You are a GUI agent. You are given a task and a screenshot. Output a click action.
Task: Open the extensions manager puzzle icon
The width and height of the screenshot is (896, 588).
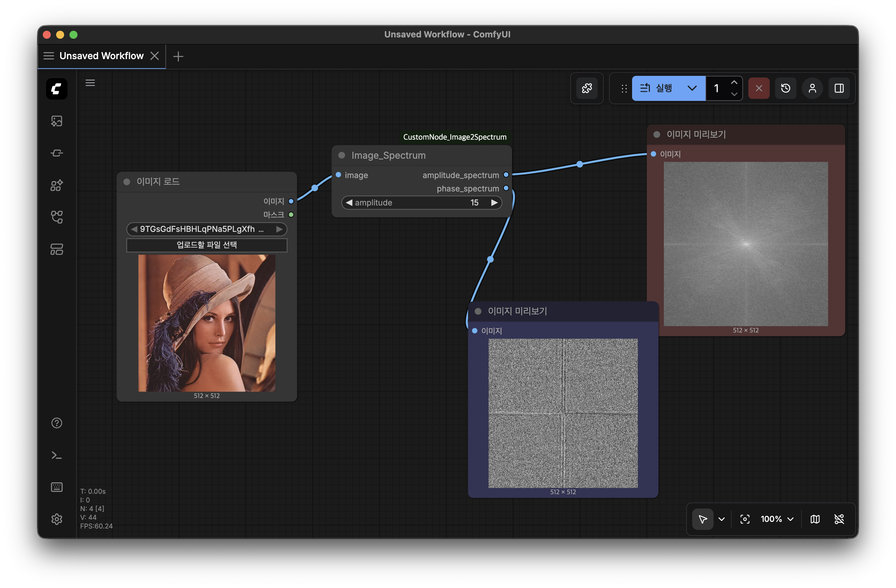[x=587, y=88]
